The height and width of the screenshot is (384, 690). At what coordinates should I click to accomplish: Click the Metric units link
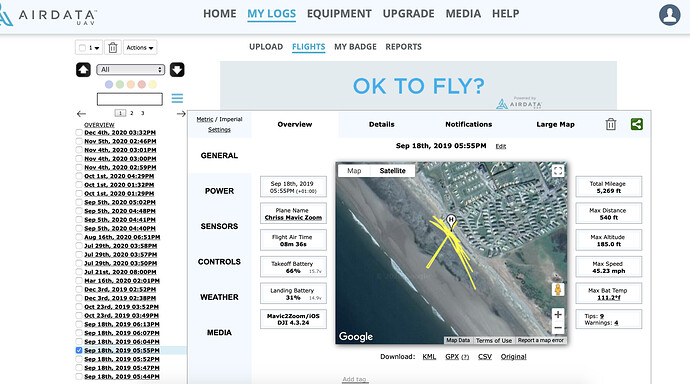point(205,119)
